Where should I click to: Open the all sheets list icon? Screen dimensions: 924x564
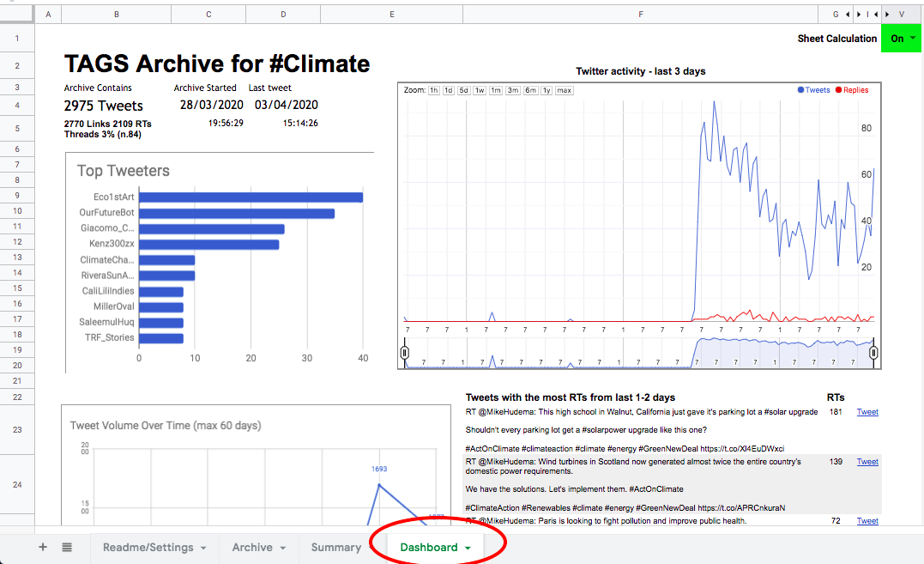(x=67, y=547)
